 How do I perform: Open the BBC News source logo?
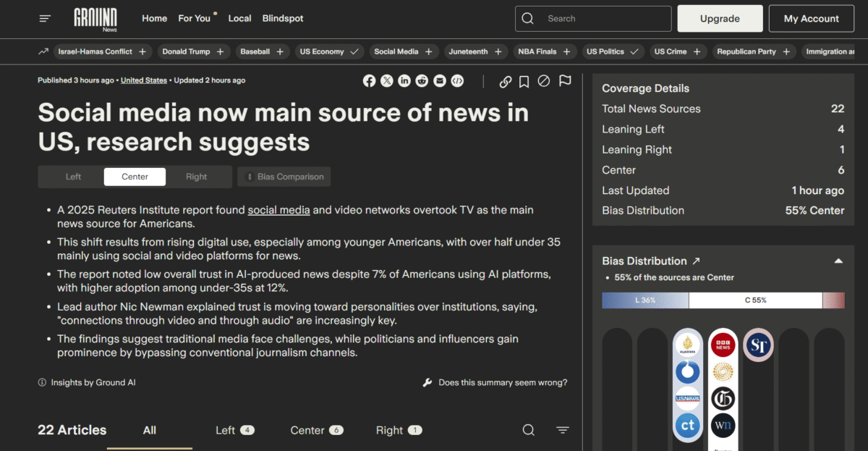pos(723,346)
